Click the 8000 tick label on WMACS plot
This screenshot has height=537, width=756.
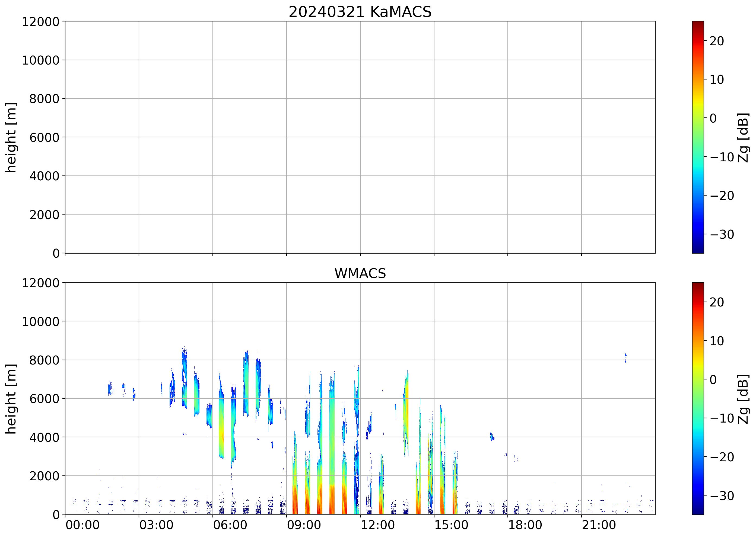click(44, 360)
